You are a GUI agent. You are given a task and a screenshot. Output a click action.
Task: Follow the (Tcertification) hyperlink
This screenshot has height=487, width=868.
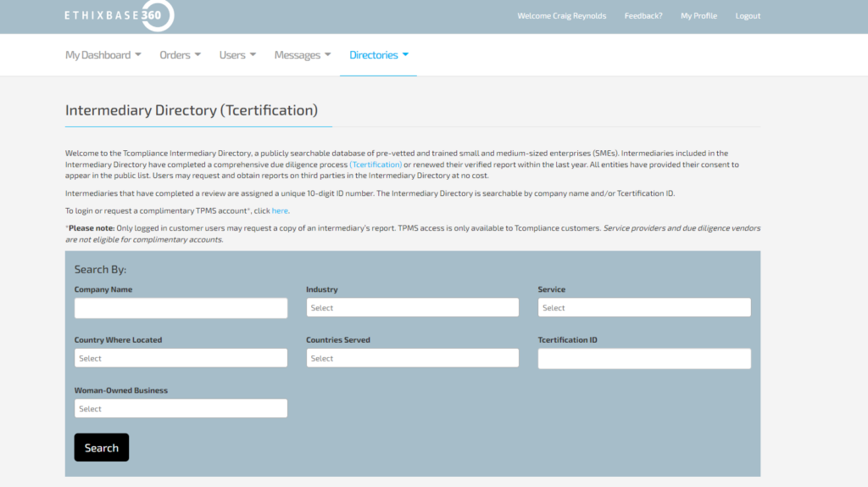[x=376, y=165]
